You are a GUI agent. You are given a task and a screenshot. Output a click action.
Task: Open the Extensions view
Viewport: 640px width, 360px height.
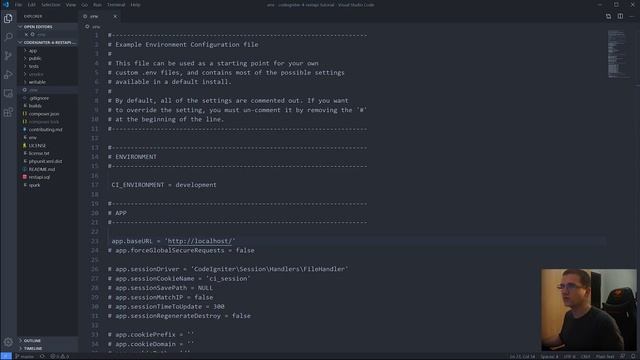click(8, 112)
